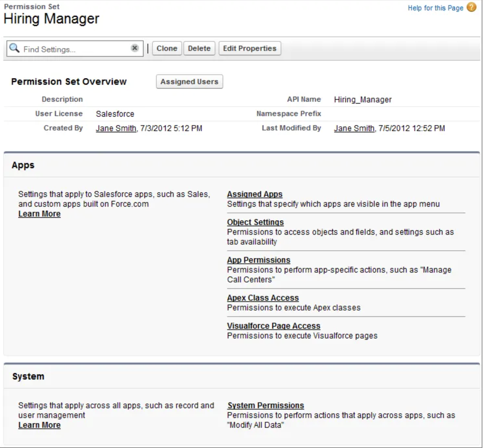
Task: Click the magnifying glass search icon
Action: 14,48
